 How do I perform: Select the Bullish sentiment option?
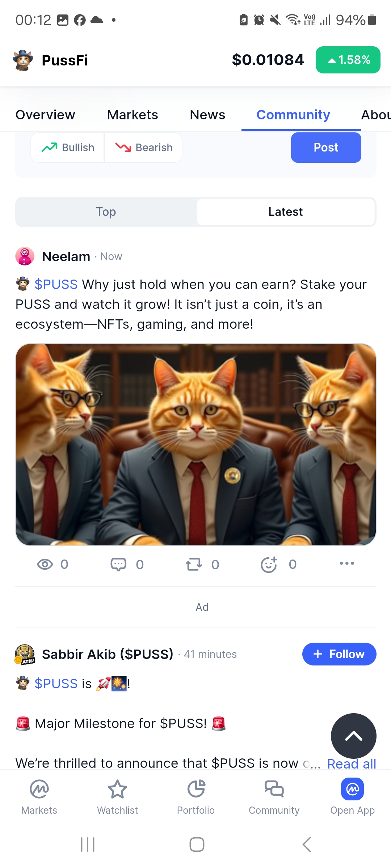(68, 148)
